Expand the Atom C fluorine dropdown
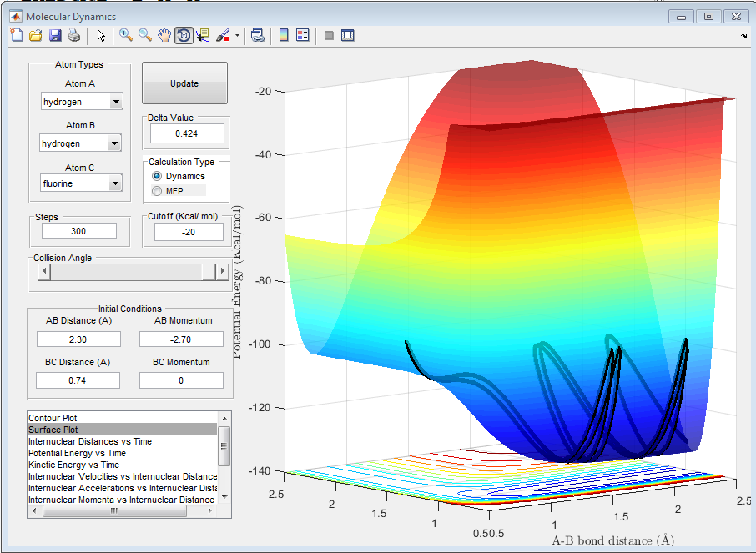This screenshot has height=553, width=756. 116,183
